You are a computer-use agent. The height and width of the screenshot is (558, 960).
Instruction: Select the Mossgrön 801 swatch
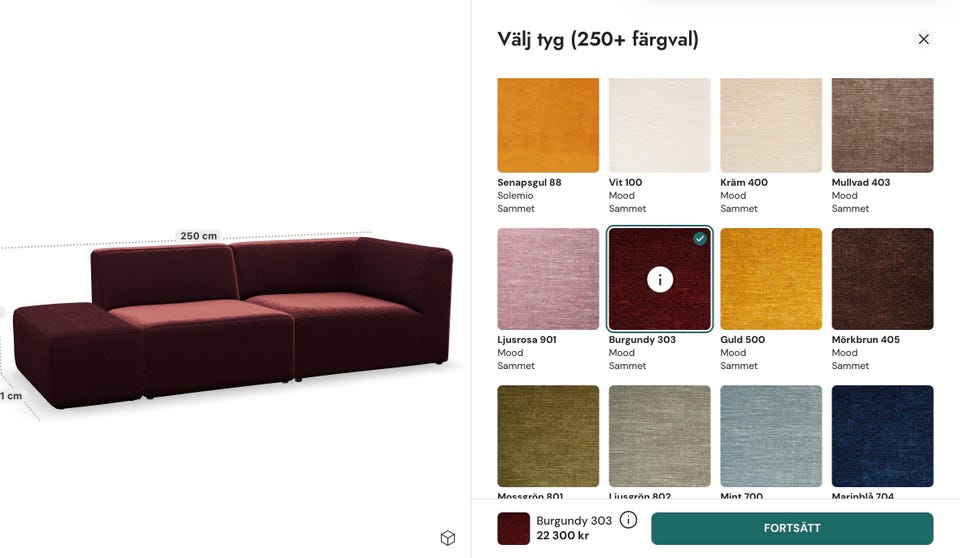point(548,436)
